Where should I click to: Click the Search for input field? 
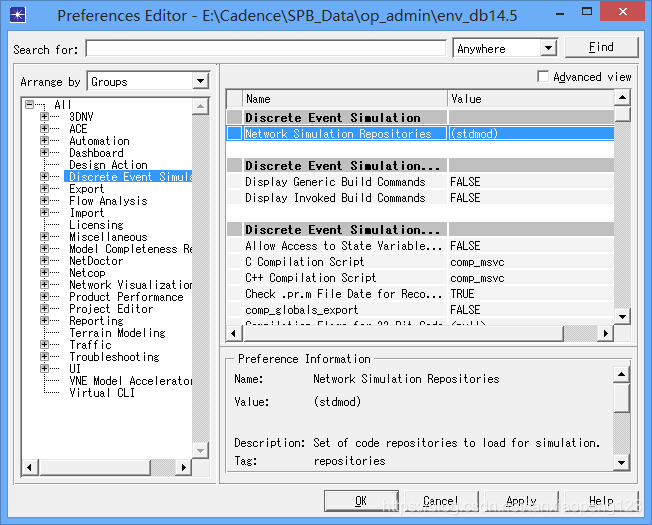click(x=266, y=48)
